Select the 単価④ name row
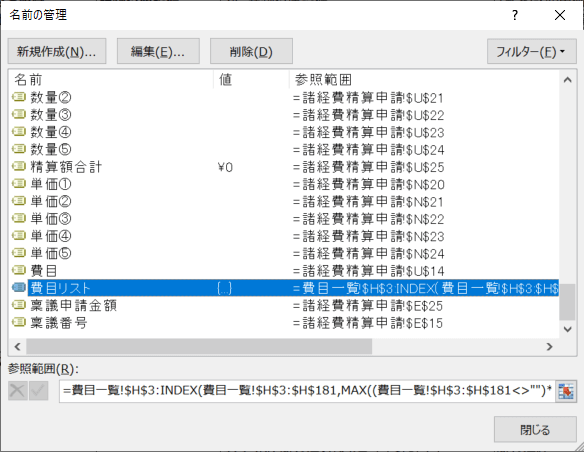Viewport: 584px width, 452px height. click(284, 236)
